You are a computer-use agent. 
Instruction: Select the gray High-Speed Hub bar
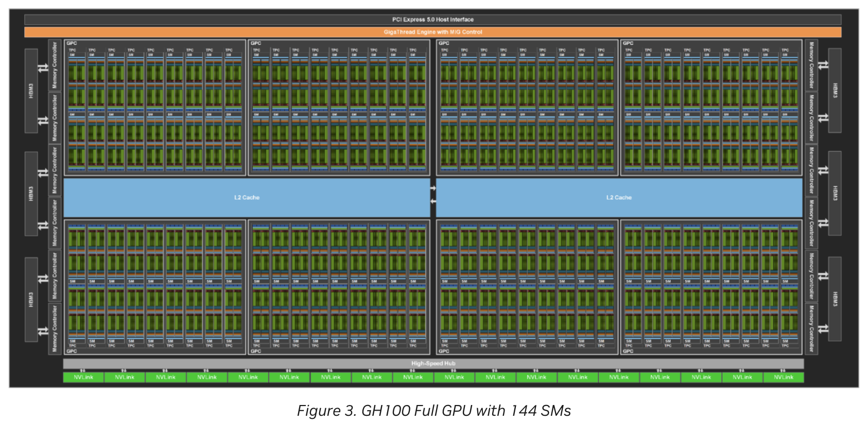(x=433, y=363)
